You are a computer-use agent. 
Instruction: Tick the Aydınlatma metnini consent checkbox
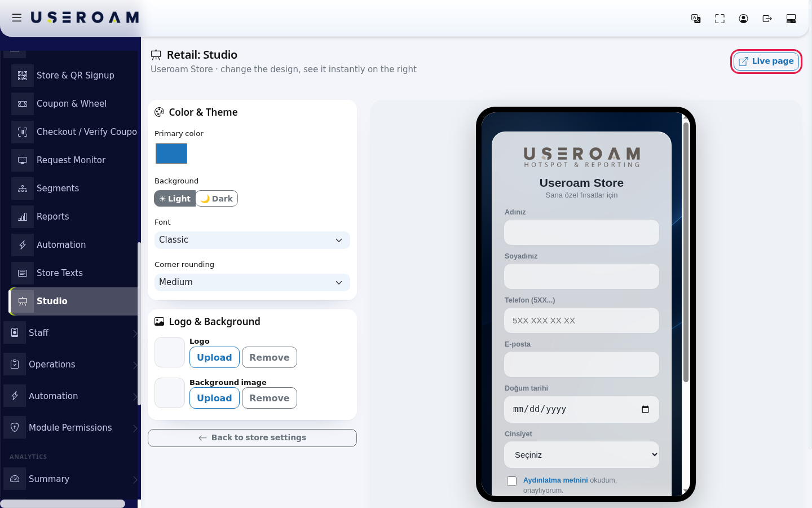[512, 481]
